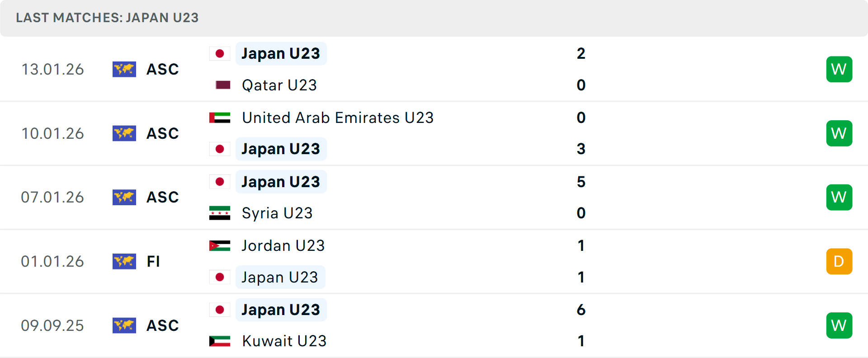
Task: Click the United Arab Emirates flag icon
Action: click(x=220, y=118)
